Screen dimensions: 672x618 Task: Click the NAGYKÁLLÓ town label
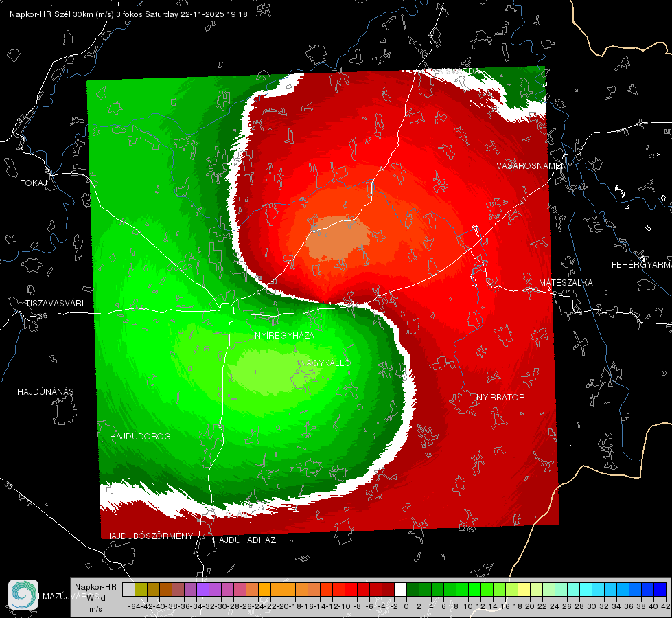click(325, 363)
